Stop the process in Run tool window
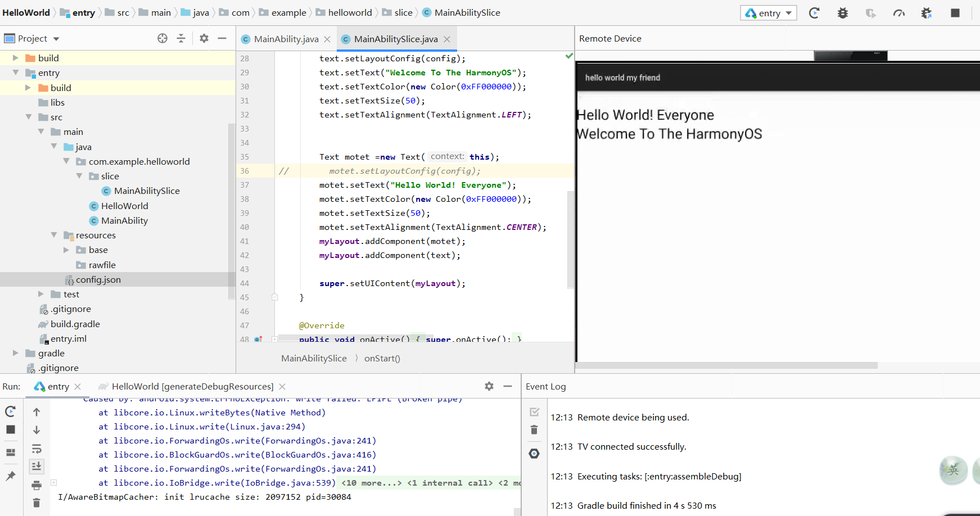Screen dimensions: 980x516 [10, 429]
